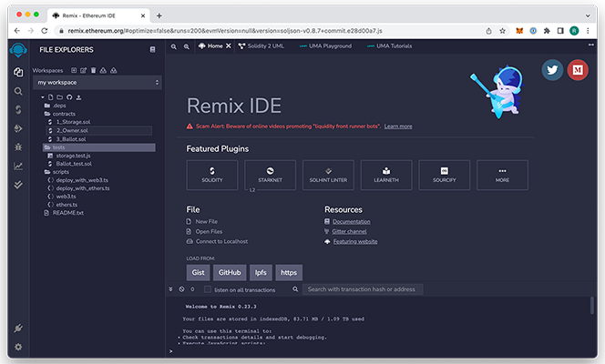Close the Home tab
The width and height of the screenshot is (605, 364).
click(x=229, y=45)
